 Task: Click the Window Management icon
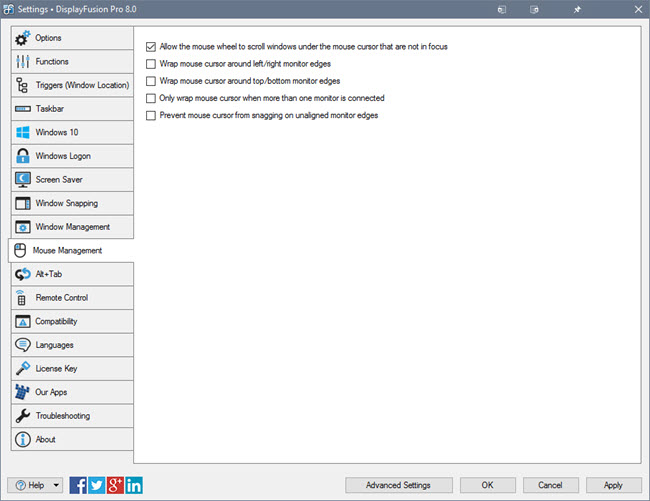[23, 227]
